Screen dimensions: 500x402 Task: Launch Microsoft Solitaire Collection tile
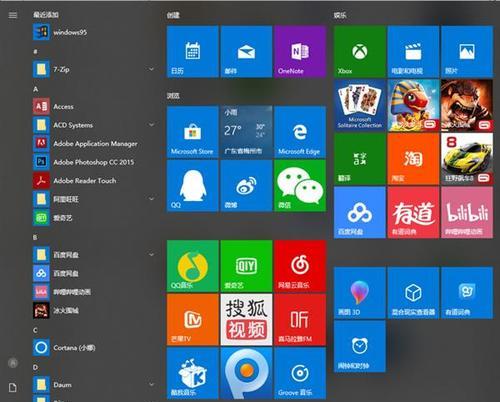(360, 105)
